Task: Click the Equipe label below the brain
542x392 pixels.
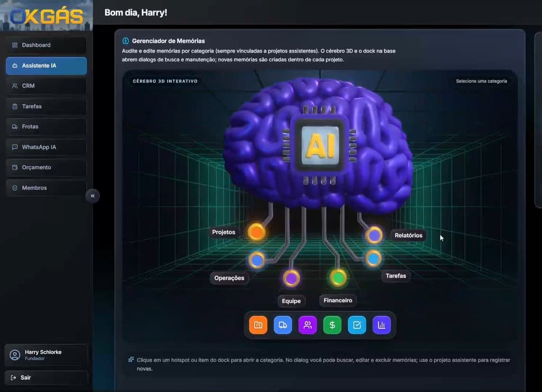Action: click(x=291, y=301)
